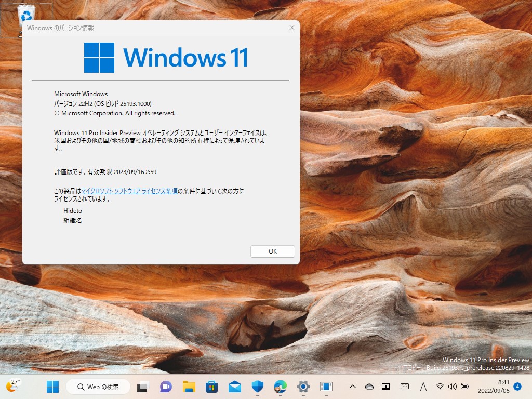Check OneDrive sync status in the tray

click(369, 387)
